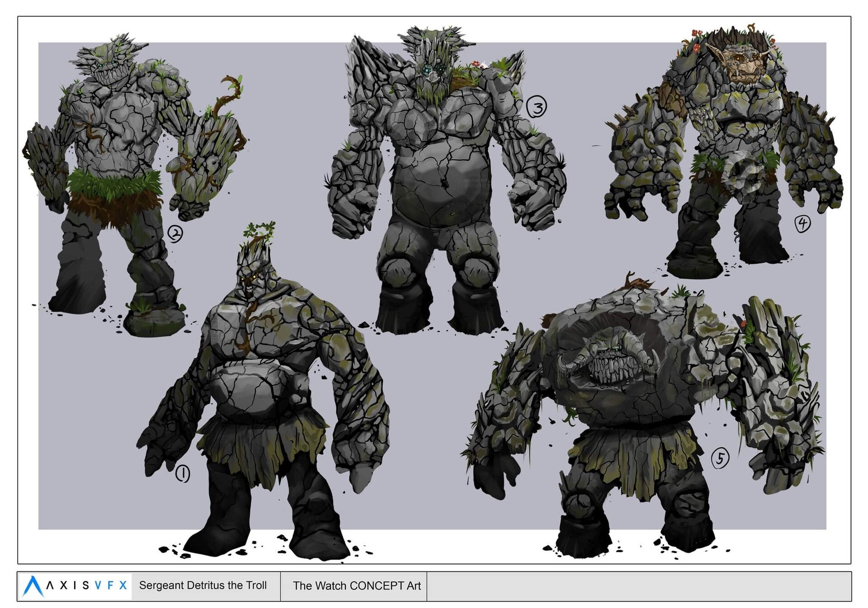Click the 'The Watch CONCEPT Art' caption
868x608 pixels.
click(x=357, y=586)
